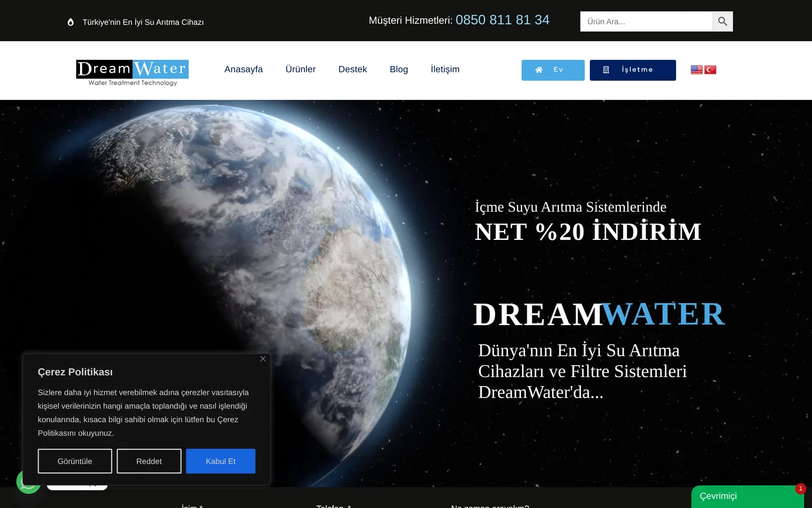Image resolution: width=812 pixels, height=508 pixels.
Task: Open the Ürünler menu item
Action: pos(301,69)
